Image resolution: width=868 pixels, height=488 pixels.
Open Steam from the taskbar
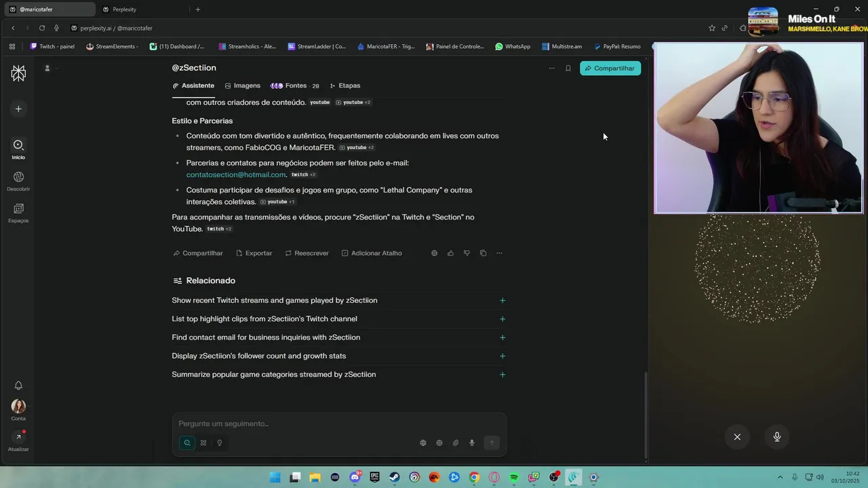395,478
